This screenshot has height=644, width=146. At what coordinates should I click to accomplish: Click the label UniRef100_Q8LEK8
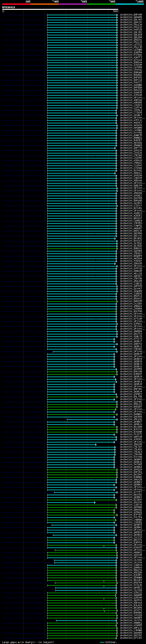(131, 35)
